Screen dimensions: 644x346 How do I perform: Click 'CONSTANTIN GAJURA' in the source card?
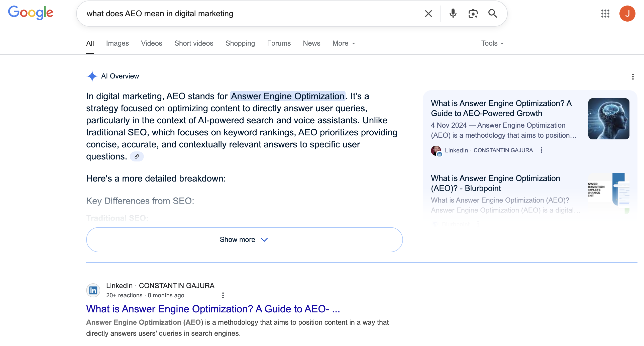[x=503, y=150]
